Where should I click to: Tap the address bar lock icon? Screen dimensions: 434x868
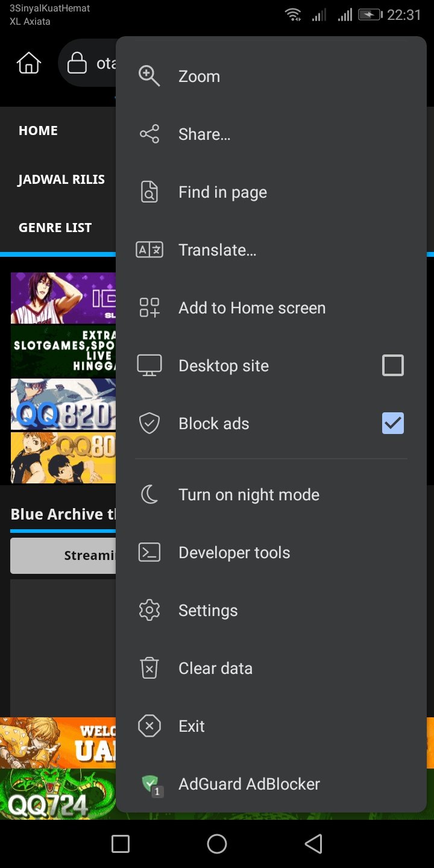77,63
